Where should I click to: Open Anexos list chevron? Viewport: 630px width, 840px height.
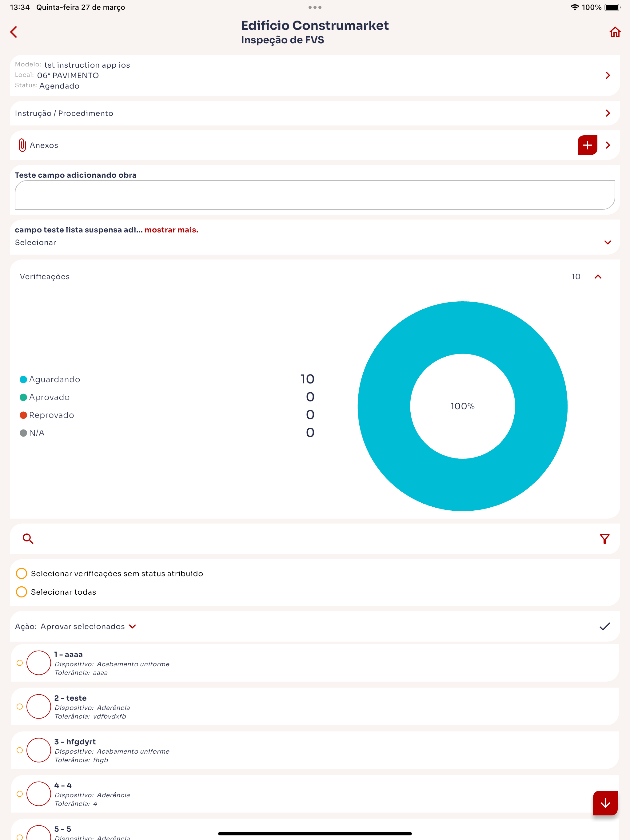point(608,145)
